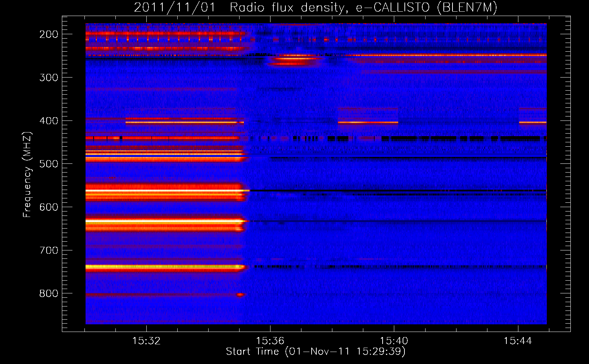Select the 300 frequency tick label
Viewport: 589px width, 364px height.
[x=49, y=78]
